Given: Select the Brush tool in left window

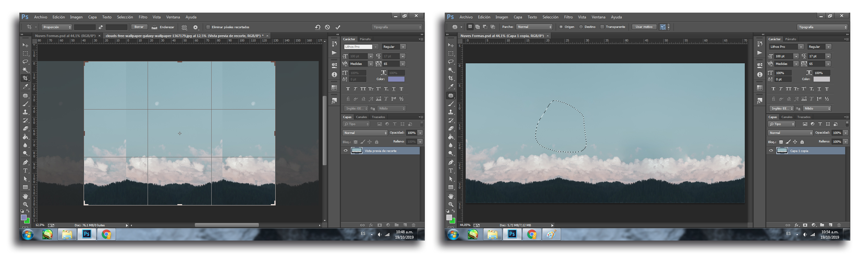Looking at the screenshot, I should [25, 104].
